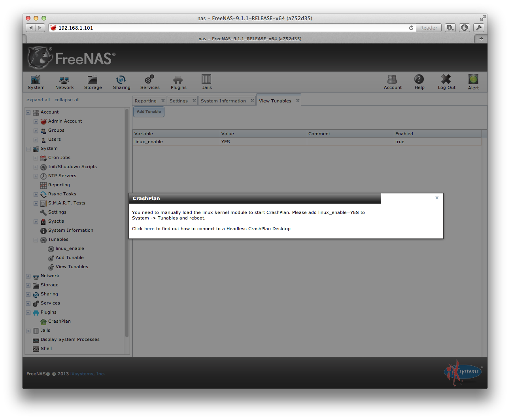
Task: Select Settings in the System tree
Action: (57, 212)
